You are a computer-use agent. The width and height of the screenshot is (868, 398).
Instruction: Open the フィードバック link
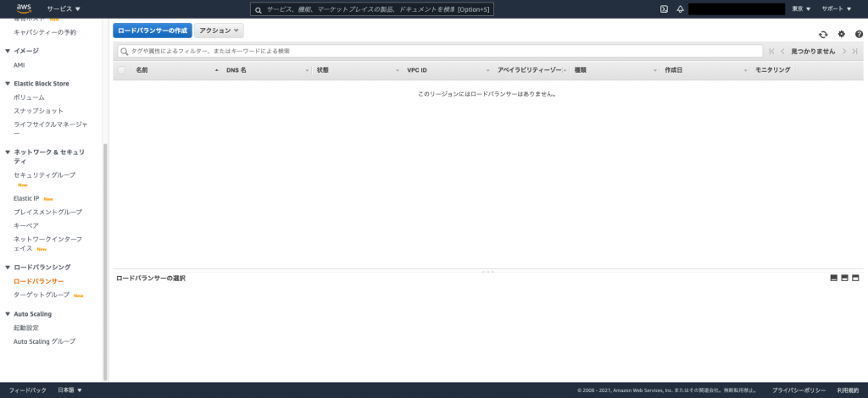(x=28, y=390)
